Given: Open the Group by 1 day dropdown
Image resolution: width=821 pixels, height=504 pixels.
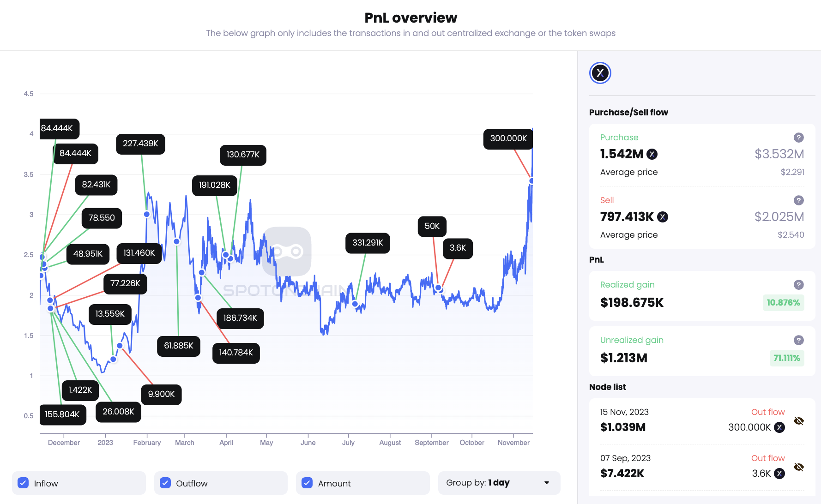Looking at the screenshot, I should (x=499, y=483).
